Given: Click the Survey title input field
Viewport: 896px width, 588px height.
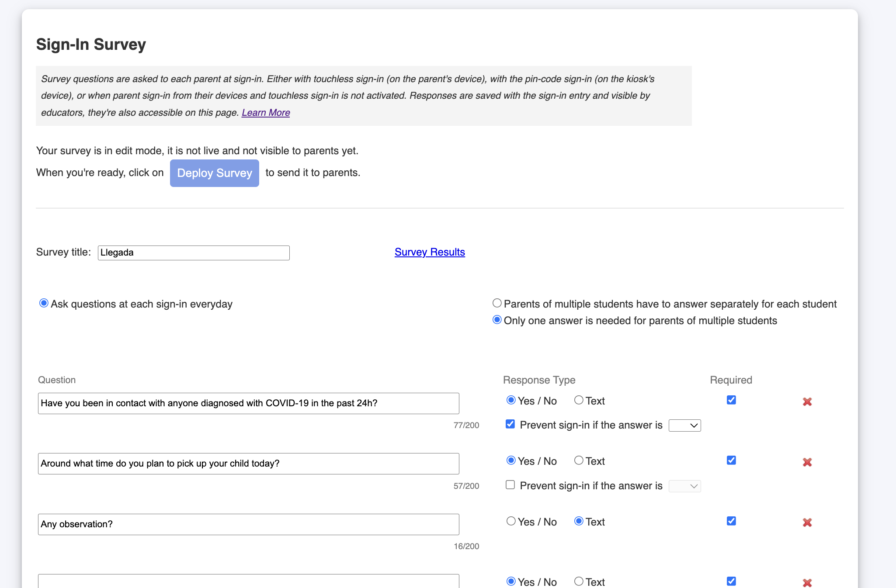Looking at the screenshot, I should coord(193,253).
